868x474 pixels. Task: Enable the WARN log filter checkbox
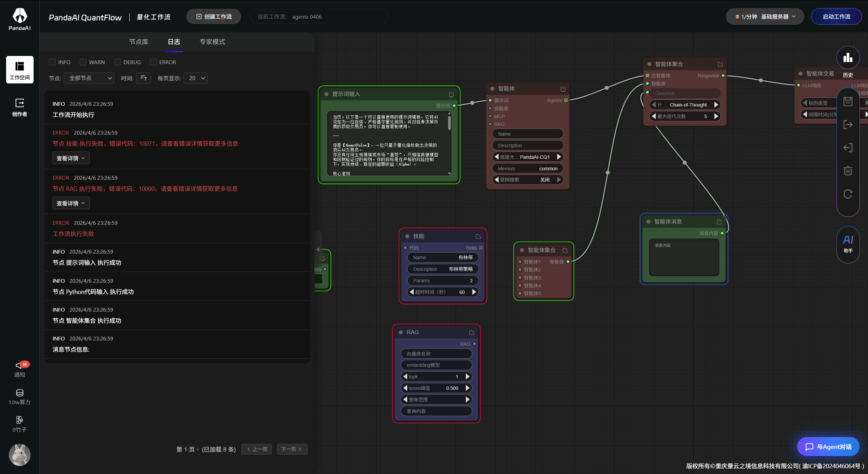point(83,62)
